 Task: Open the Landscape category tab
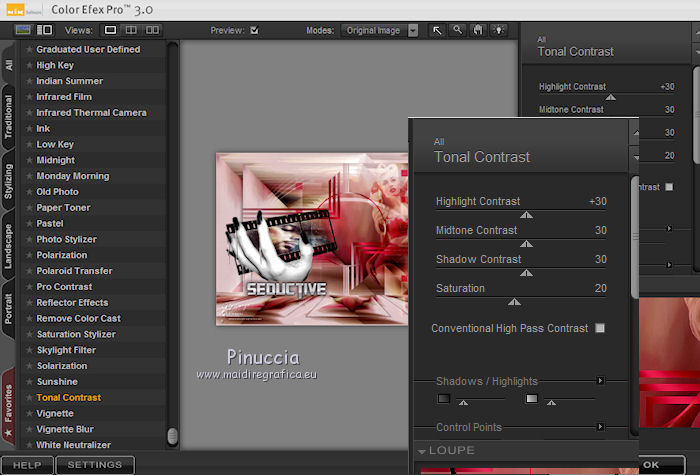8,245
